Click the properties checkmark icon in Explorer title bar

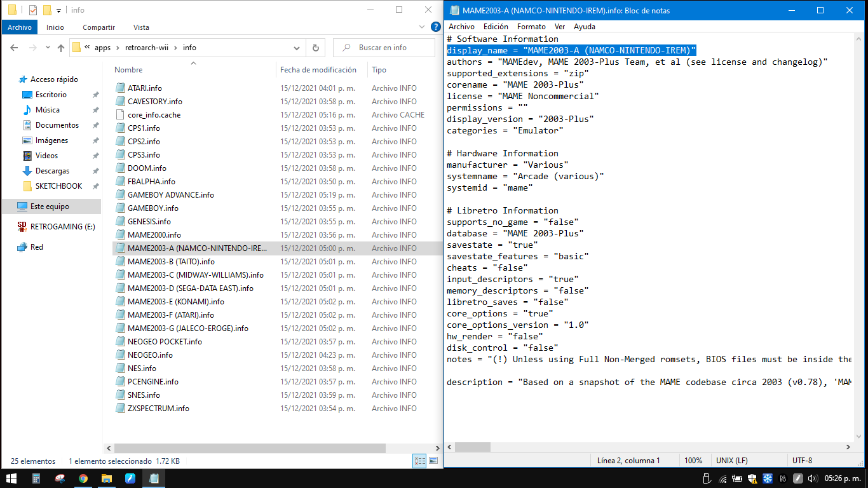tap(32, 10)
